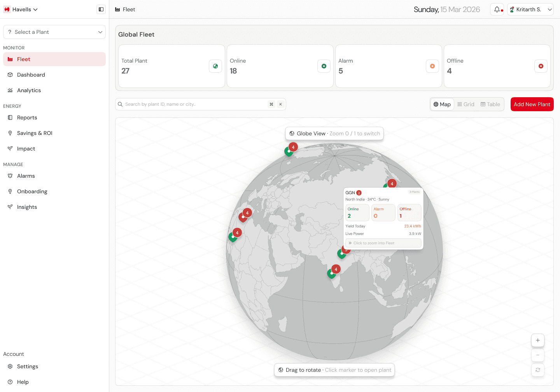Click the Impact leaf icon
Screen dimensions: 560x392
pyautogui.click(x=10, y=149)
